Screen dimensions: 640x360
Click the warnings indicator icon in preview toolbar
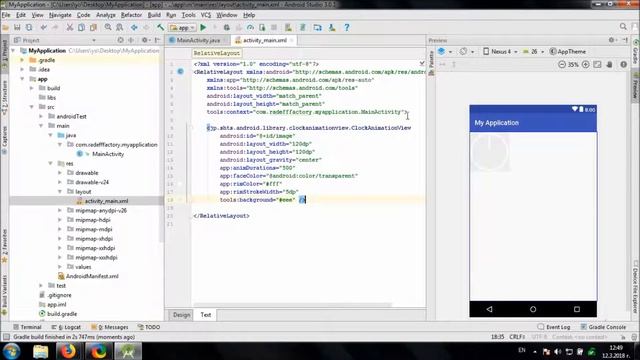[623, 64]
